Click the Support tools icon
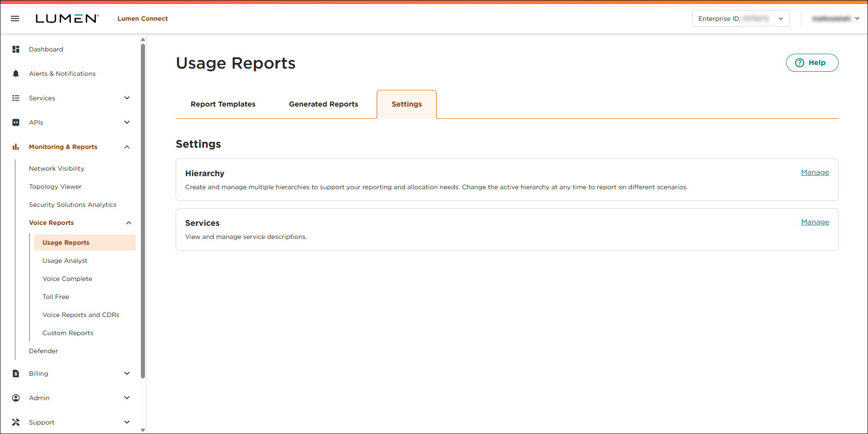The width and height of the screenshot is (868, 434). click(16, 422)
